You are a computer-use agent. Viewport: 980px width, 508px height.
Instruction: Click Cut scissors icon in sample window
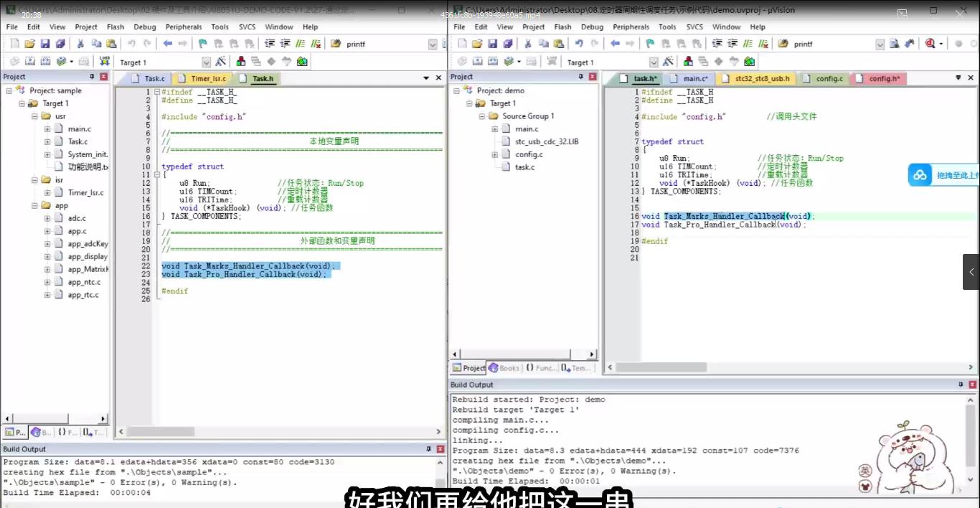80,44
